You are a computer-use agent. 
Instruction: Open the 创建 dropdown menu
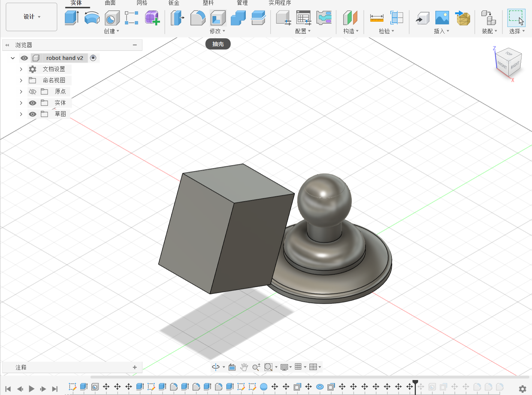(112, 31)
